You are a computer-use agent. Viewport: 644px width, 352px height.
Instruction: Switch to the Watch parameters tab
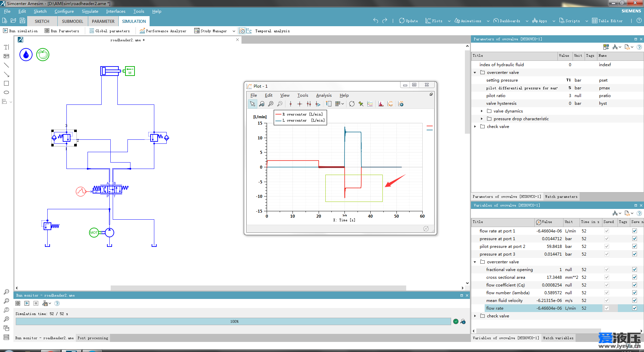(561, 196)
